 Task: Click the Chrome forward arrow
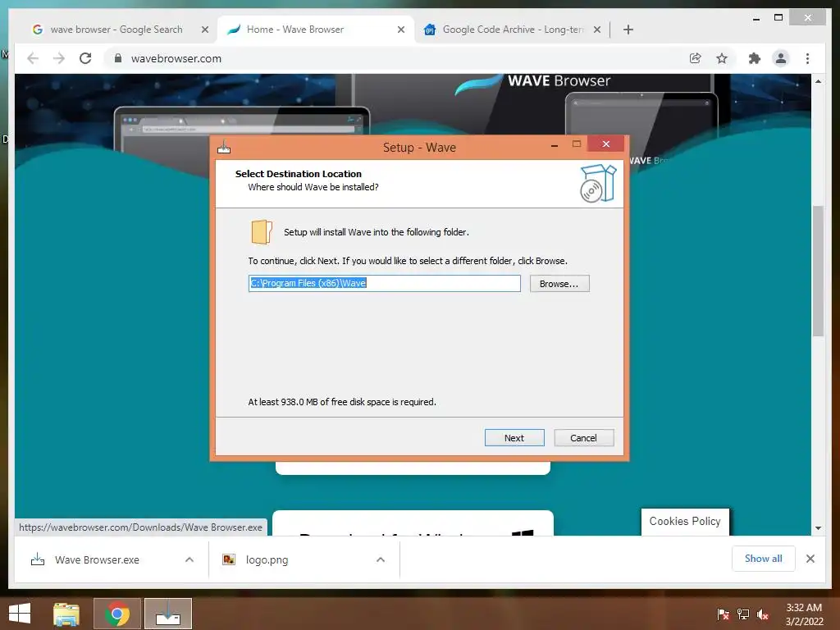tap(59, 58)
